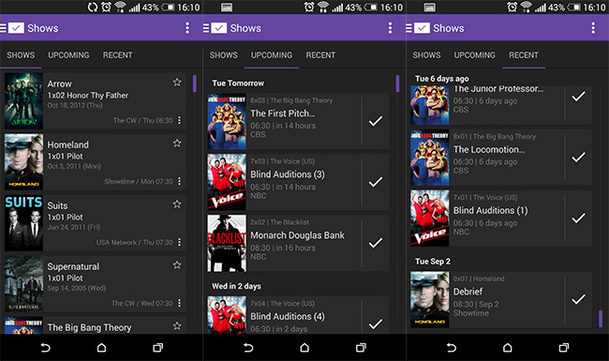Click Tue Sep 2 section header
Screen dimensions: 609x361
[433, 261]
